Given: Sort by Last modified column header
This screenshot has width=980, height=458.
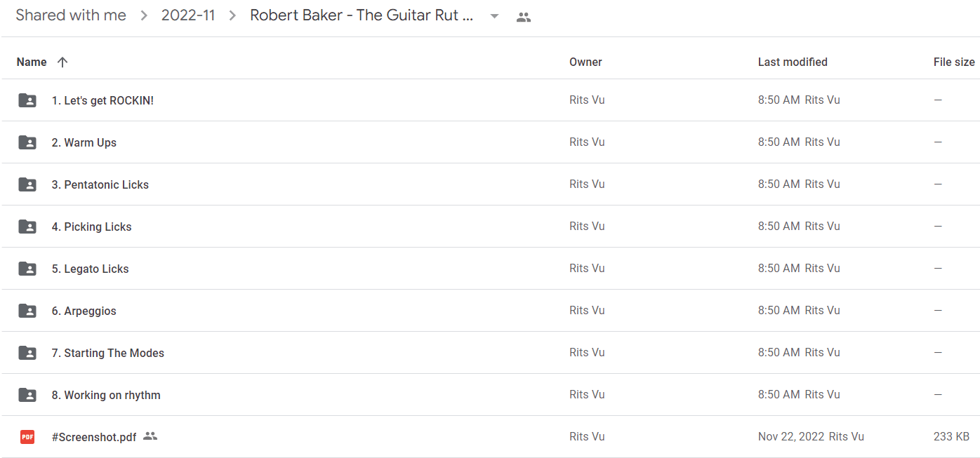Looking at the screenshot, I should point(793,62).
